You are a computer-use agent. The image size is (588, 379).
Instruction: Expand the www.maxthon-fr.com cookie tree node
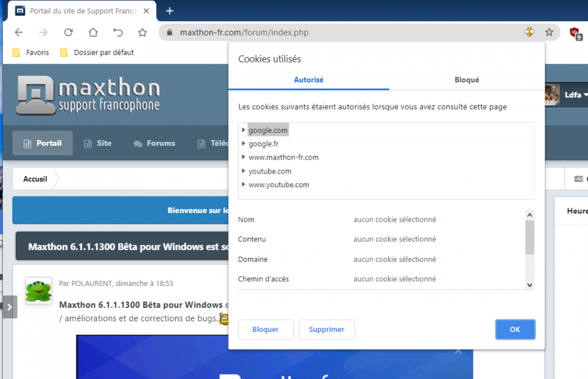point(243,157)
